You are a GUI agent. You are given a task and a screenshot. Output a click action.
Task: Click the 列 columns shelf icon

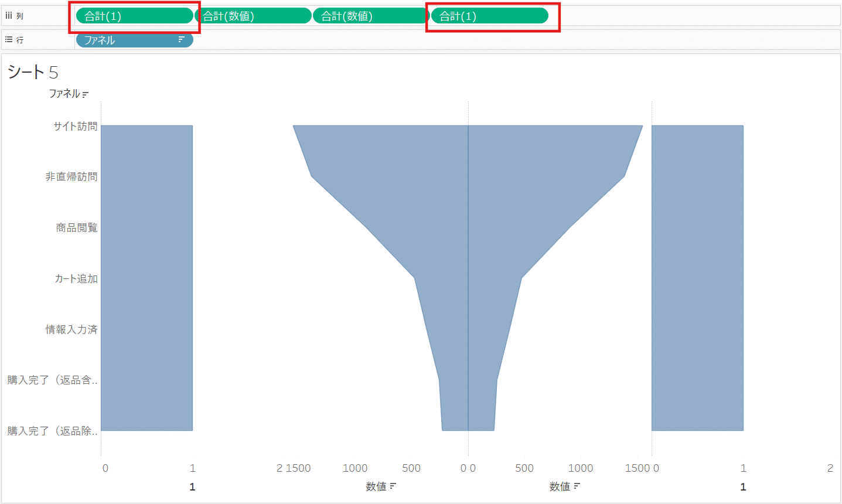point(9,16)
